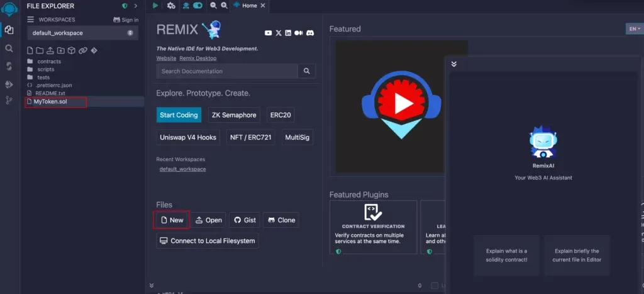Click the GitHub Sign in link
Screen dimensions: 644x294
pyautogui.click(x=126, y=20)
